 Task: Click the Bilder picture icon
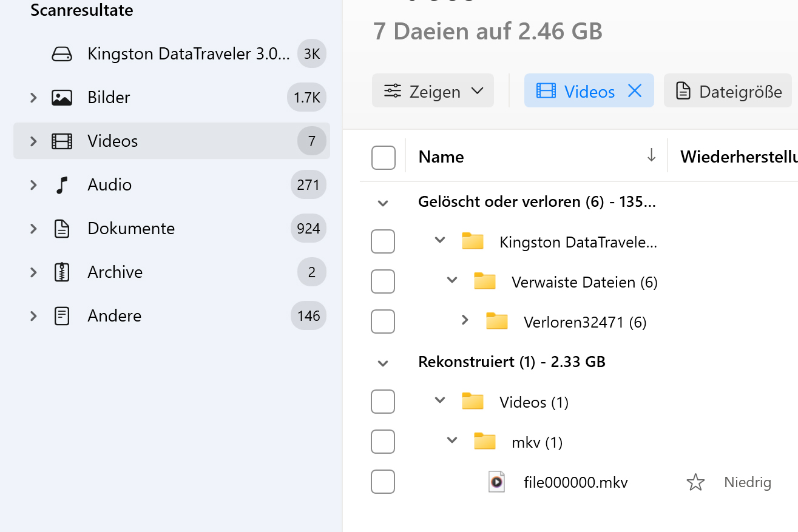[x=62, y=98]
